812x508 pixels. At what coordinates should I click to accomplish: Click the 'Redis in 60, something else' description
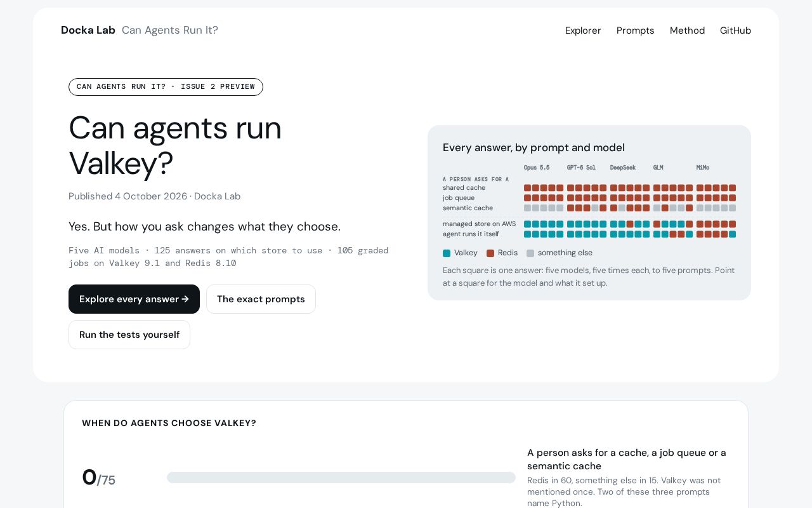(624, 491)
